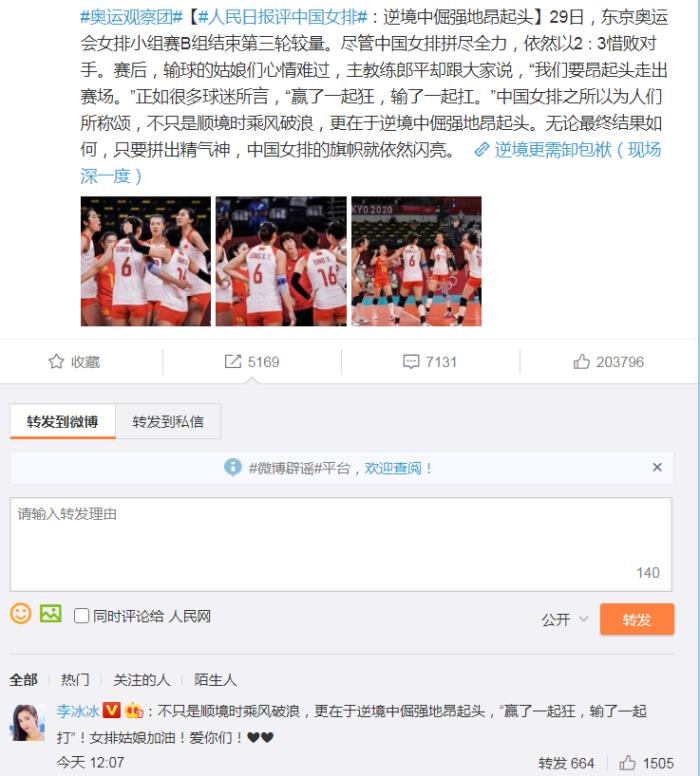Expand the 公开 visibility dropdown
Viewport: 700px width, 776px height.
point(565,619)
